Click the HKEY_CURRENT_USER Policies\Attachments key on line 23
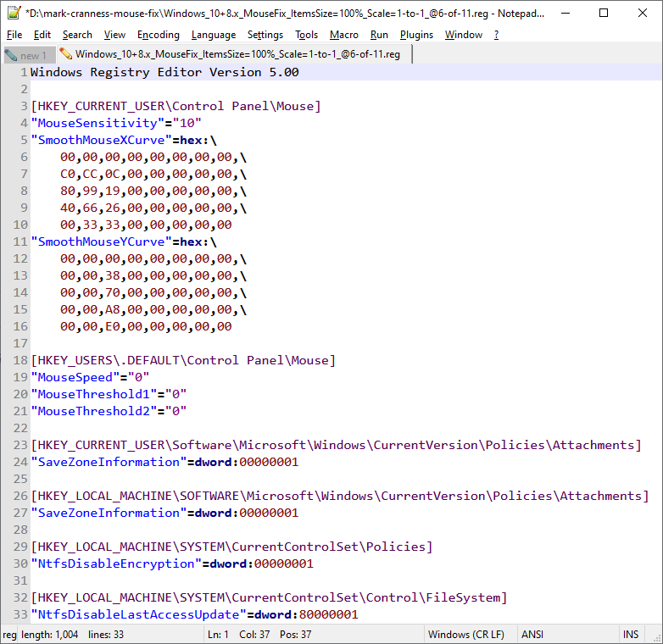Screen dimensions: 663x644 [x=336, y=445]
